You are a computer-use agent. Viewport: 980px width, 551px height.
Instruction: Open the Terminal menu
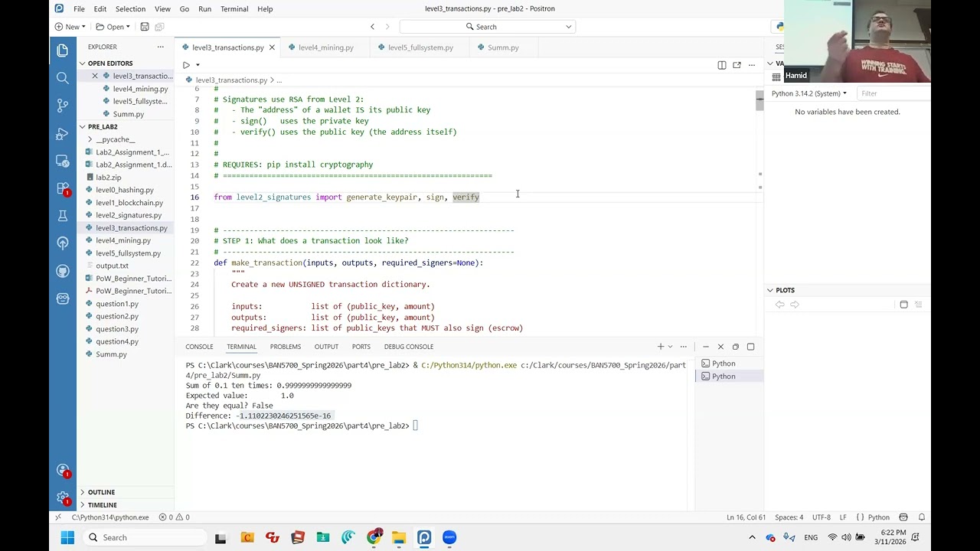[234, 9]
